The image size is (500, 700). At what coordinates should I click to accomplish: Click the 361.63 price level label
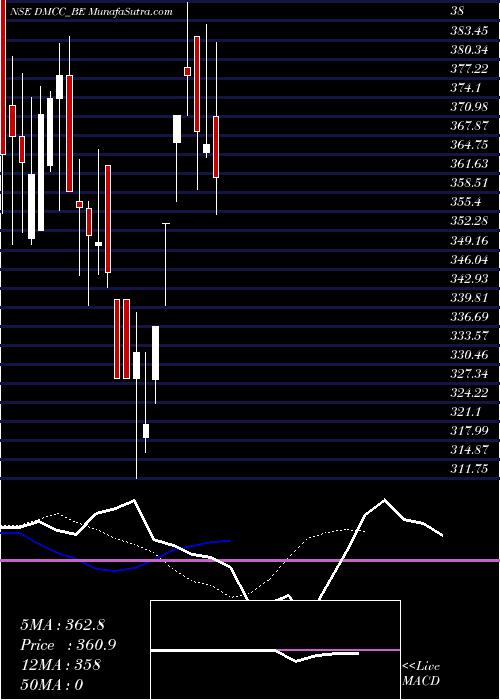469,164
